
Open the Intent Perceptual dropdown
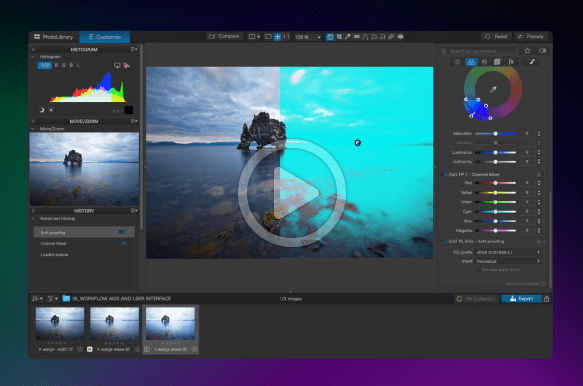(508, 261)
